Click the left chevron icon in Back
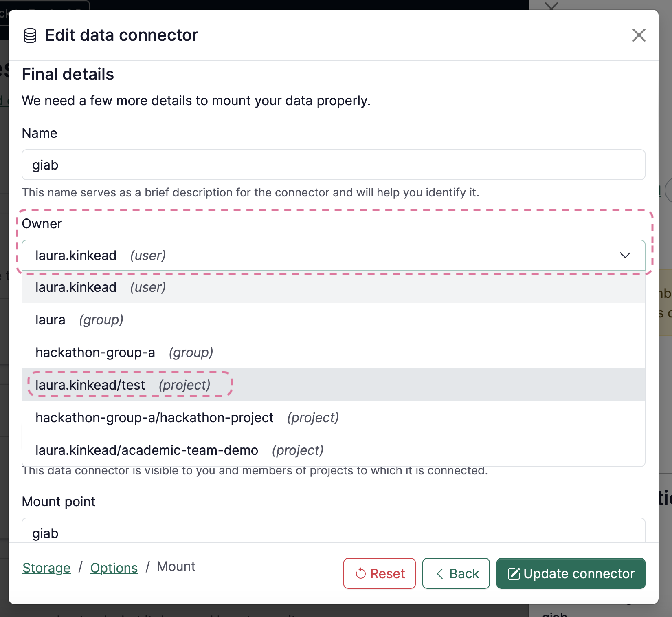This screenshot has width=672, height=617. click(x=440, y=574)
